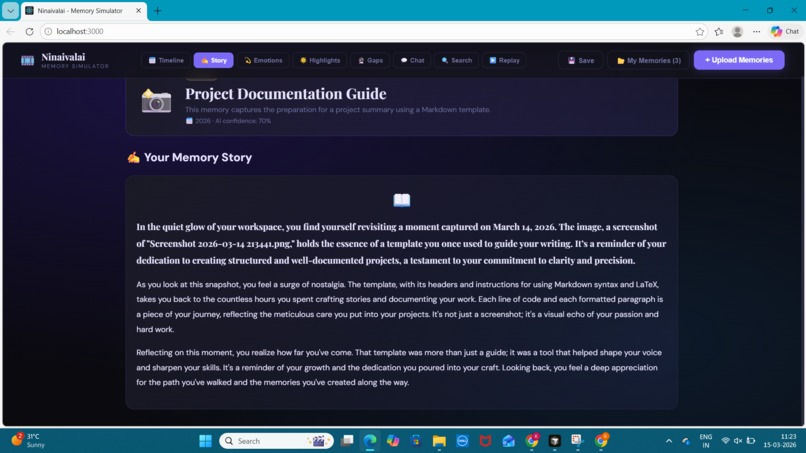Open the Copilot Chat button
806x453 pixels.
[x=785, y=31]
